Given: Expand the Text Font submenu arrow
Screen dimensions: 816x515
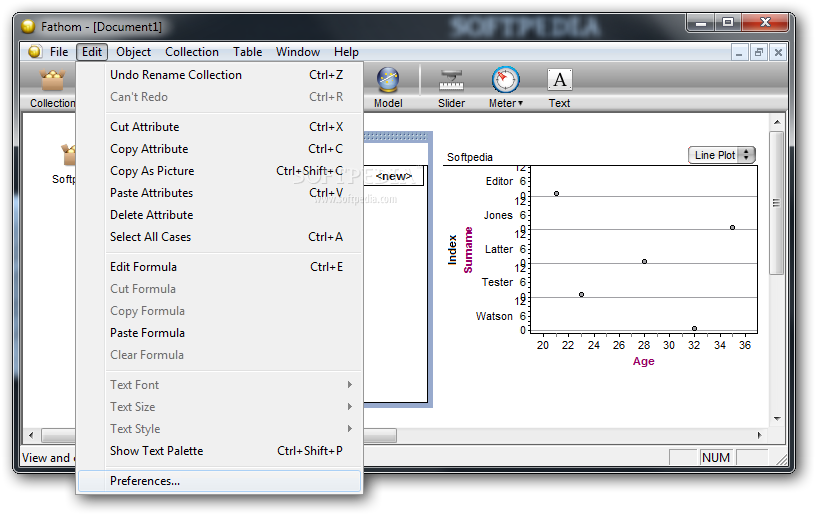Looking at the screenshot, I should pos(350,384).
